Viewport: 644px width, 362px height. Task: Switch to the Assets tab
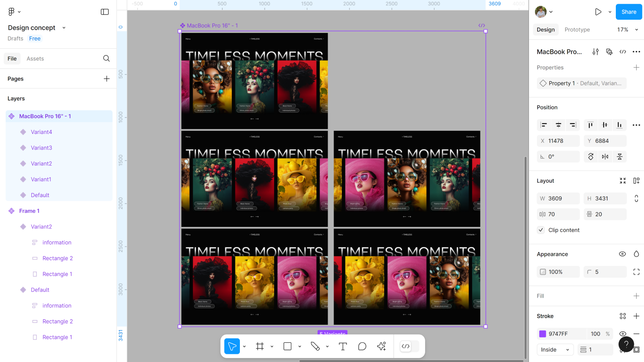point(35,59)
